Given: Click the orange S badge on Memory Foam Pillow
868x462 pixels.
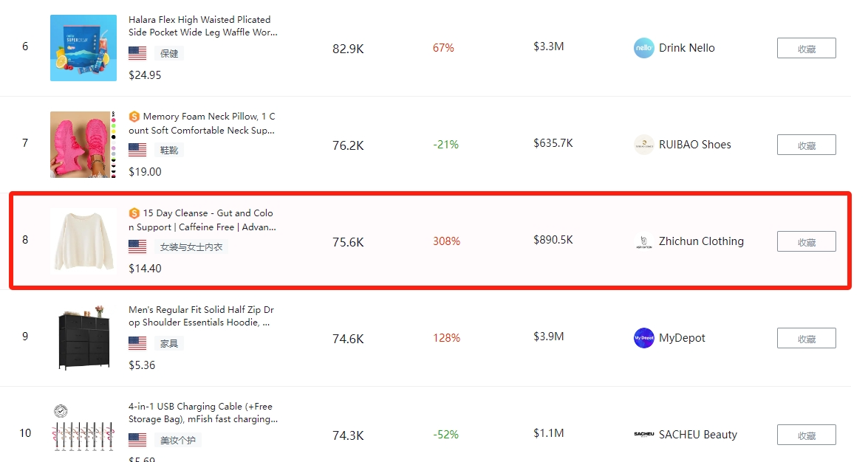Looking at the screenshot, I should pyautogui.click(x=134, y=117).
